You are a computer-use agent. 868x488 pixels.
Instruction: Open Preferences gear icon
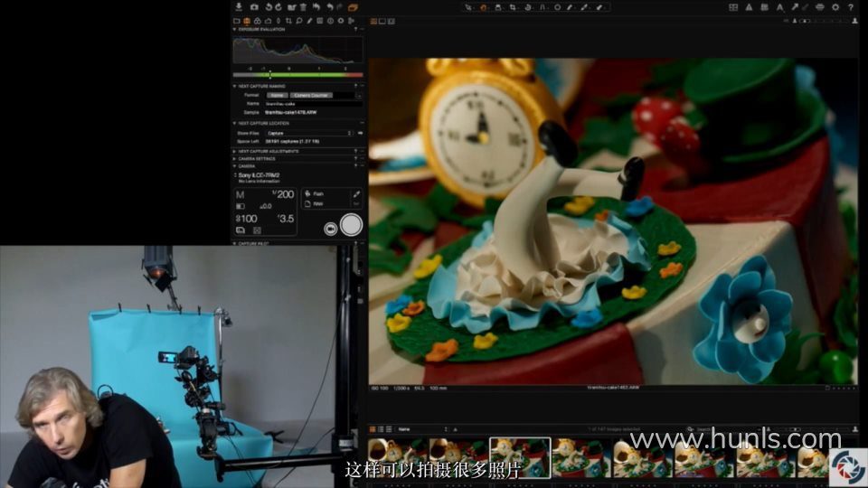[x=835, y=7]
